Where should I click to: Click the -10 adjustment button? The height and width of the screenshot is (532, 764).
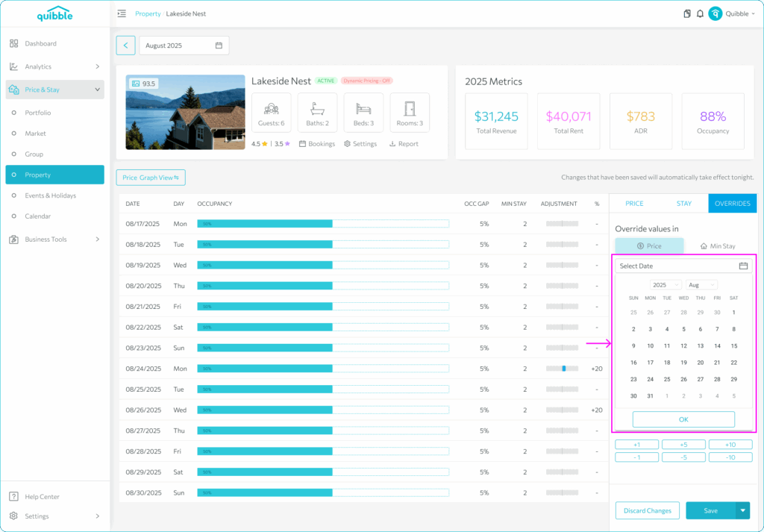730,457
